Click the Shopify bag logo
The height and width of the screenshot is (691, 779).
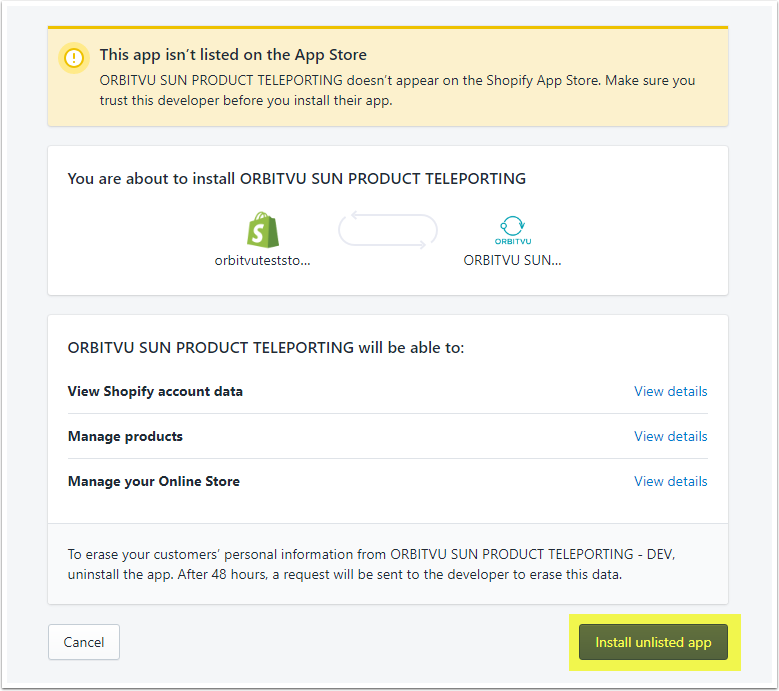coord(263,230)
